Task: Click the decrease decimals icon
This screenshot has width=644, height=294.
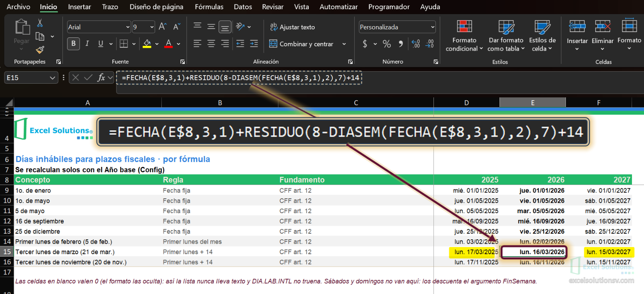Action: coord(429,44)
